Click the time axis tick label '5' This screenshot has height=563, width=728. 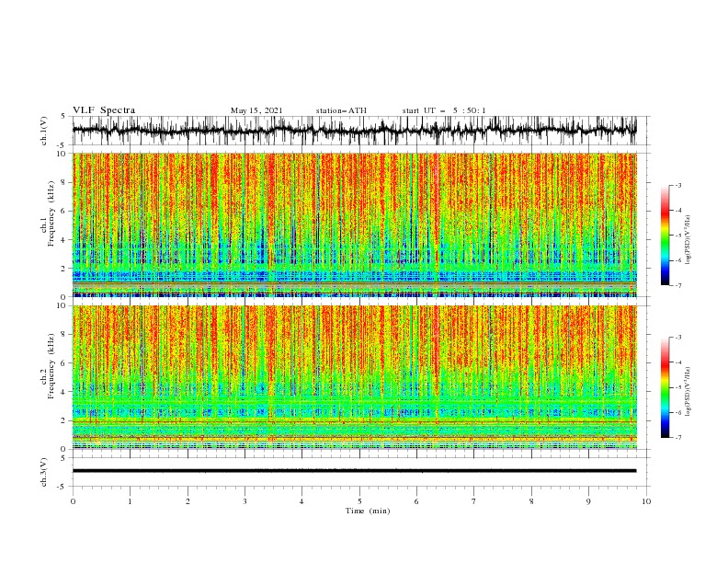point(359,501)
